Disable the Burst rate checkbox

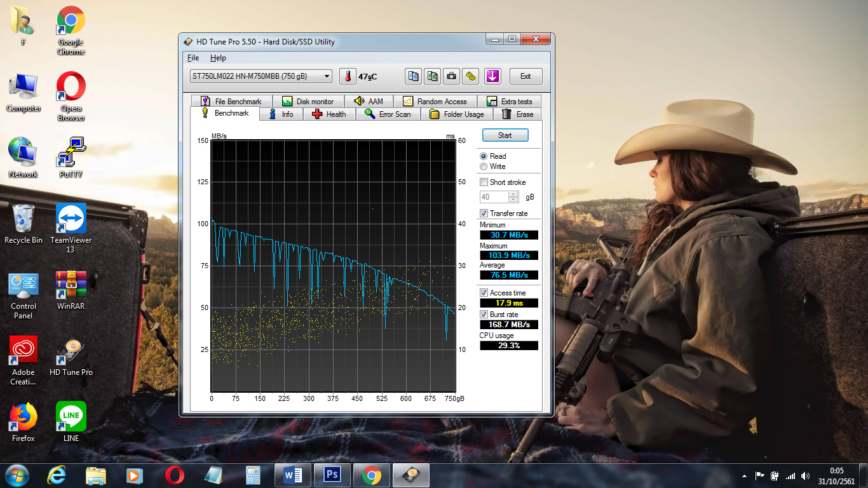click(484, 315)
